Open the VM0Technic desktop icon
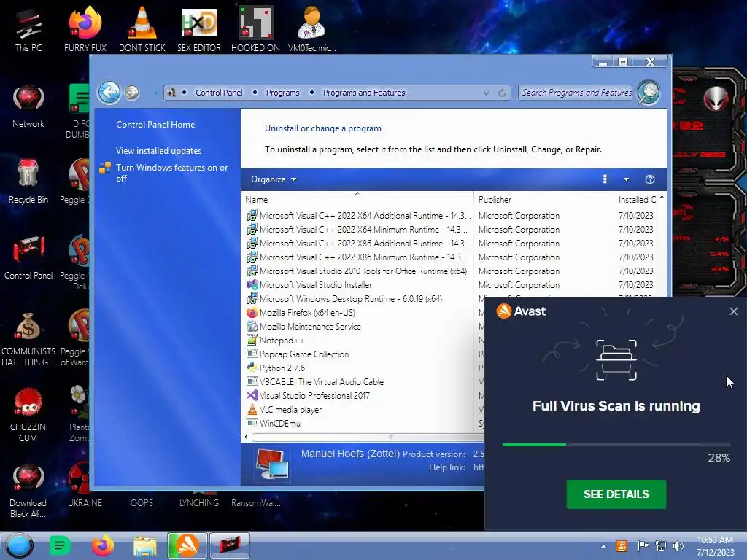 (311, 28)
